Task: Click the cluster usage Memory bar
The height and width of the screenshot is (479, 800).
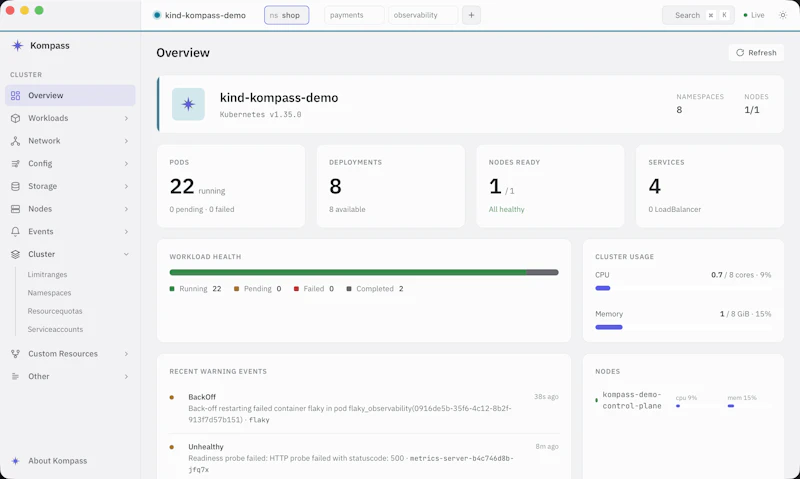Action: (x=683, y=327)
